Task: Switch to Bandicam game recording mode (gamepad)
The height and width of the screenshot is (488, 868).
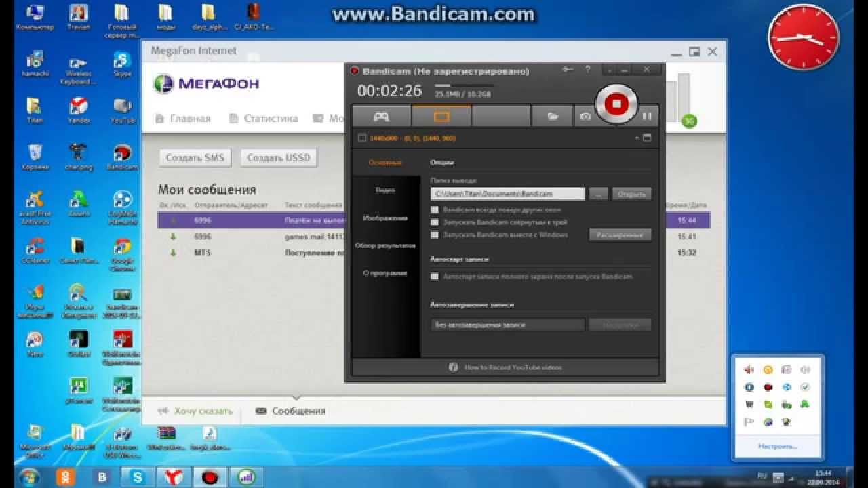Action: [x=382, y=116]
